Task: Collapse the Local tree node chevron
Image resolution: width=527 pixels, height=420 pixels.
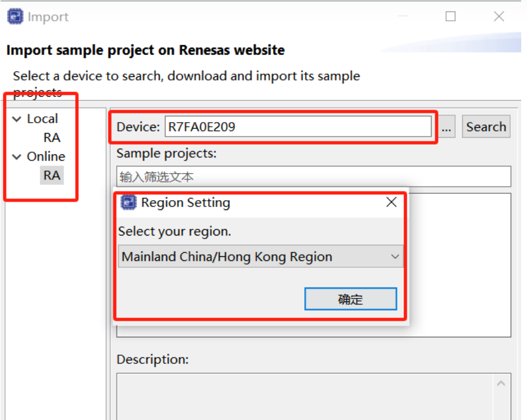Action: pyautogui.click(x=16, y=119)
